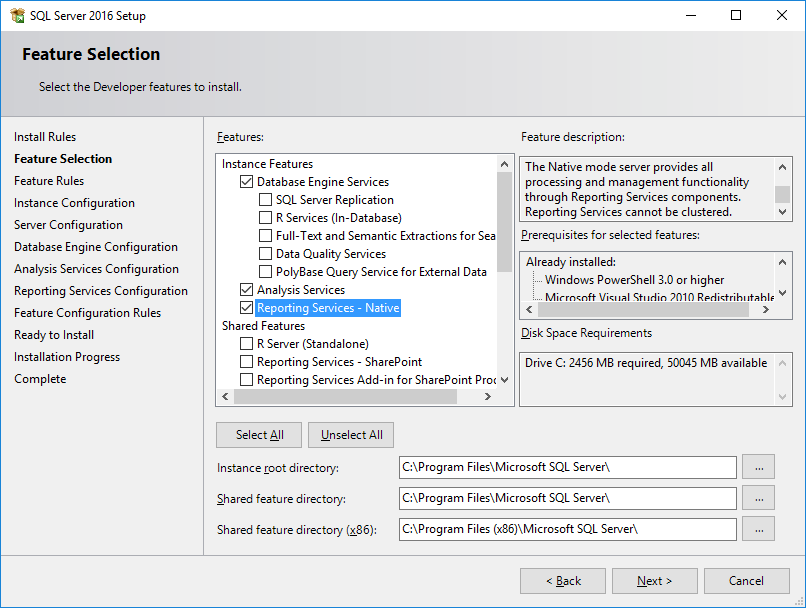This screenshot has width=806, height=608.
Task: Edit Shared feature directory (x86) field
Action: click(x=567, y=529)
